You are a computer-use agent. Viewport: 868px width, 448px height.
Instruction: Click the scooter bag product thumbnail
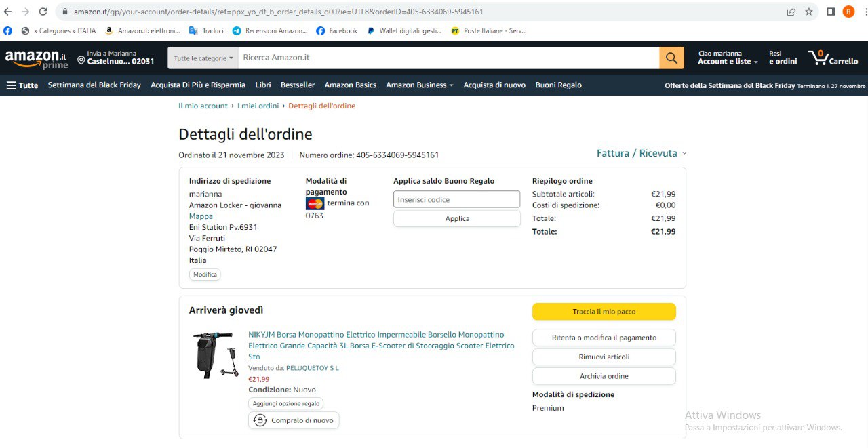(x=215, y=355)
